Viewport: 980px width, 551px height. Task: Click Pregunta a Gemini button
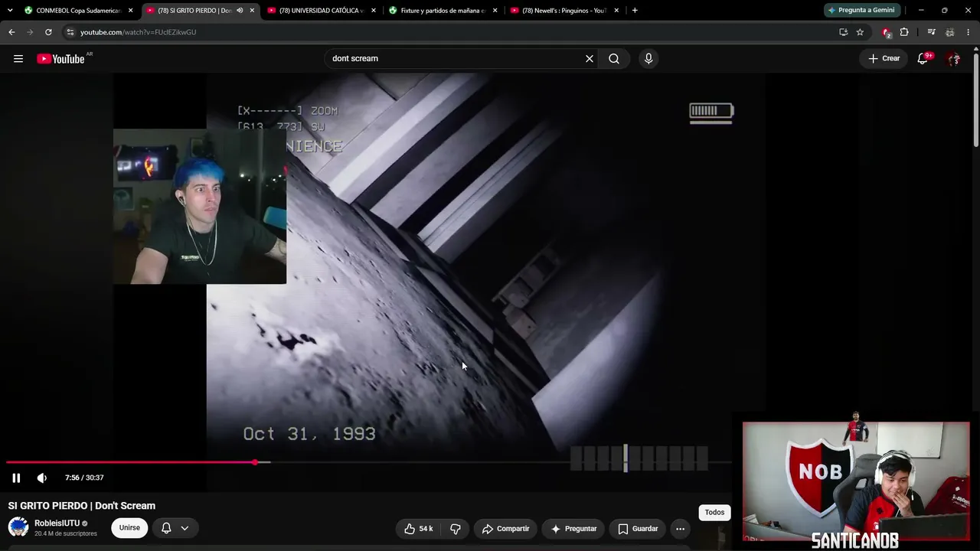click(861, 11)
